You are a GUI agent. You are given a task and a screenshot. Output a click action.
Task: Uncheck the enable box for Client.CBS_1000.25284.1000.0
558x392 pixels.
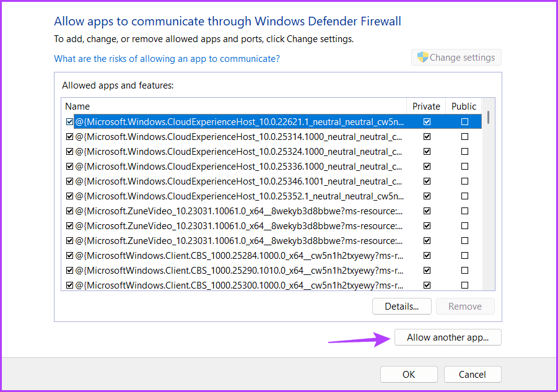tap(70, 256)
